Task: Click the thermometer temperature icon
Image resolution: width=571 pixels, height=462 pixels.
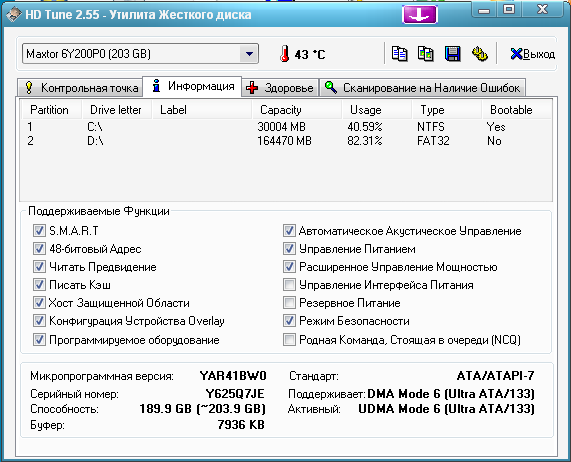Action: pos(284,54)
